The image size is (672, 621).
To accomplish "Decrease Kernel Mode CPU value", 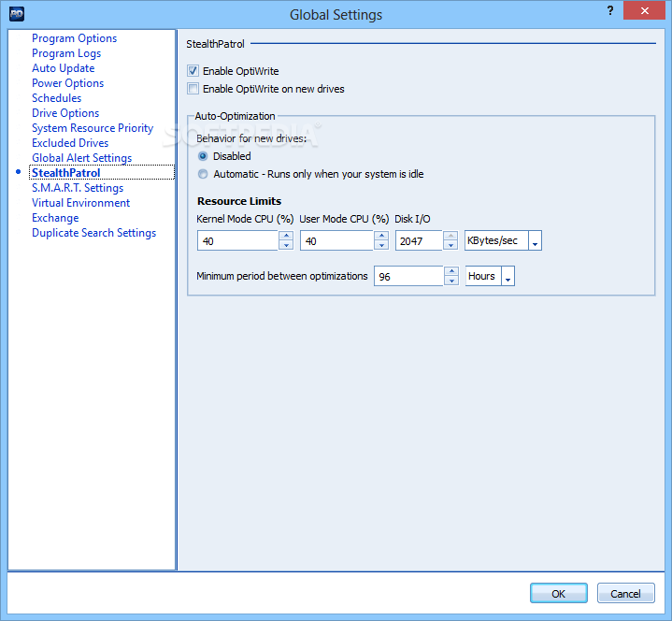I will click(286, 245).
